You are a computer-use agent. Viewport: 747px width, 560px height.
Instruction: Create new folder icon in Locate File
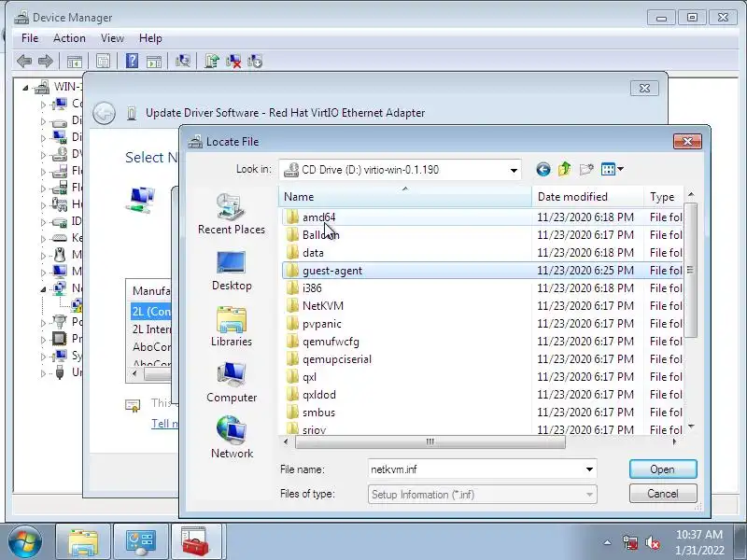[586, 169]
